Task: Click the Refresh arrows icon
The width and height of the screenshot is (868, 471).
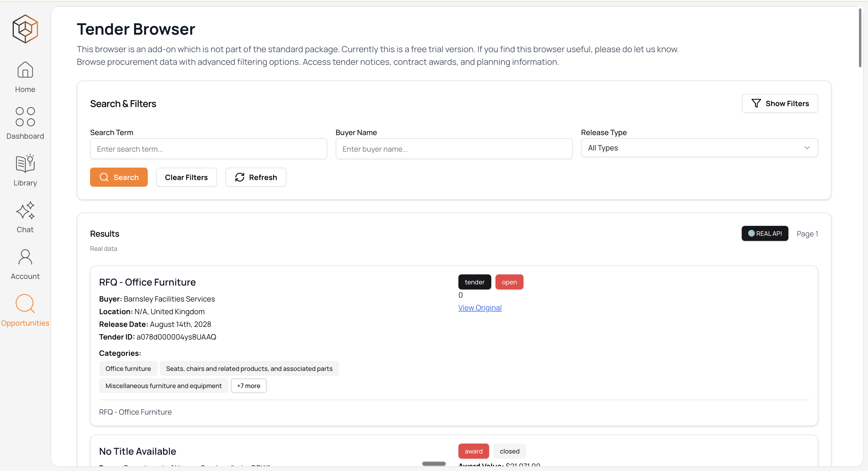Action: pyautogui.click(x=240, y=177)
